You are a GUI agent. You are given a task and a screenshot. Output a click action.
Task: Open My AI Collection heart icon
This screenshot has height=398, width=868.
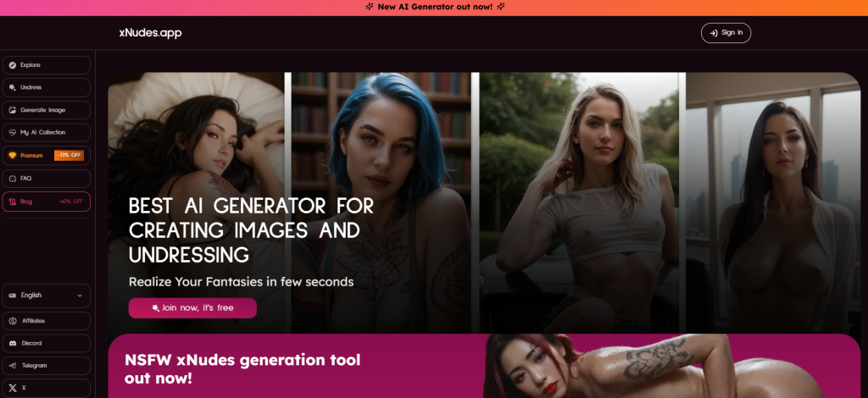tap(12, 133)
